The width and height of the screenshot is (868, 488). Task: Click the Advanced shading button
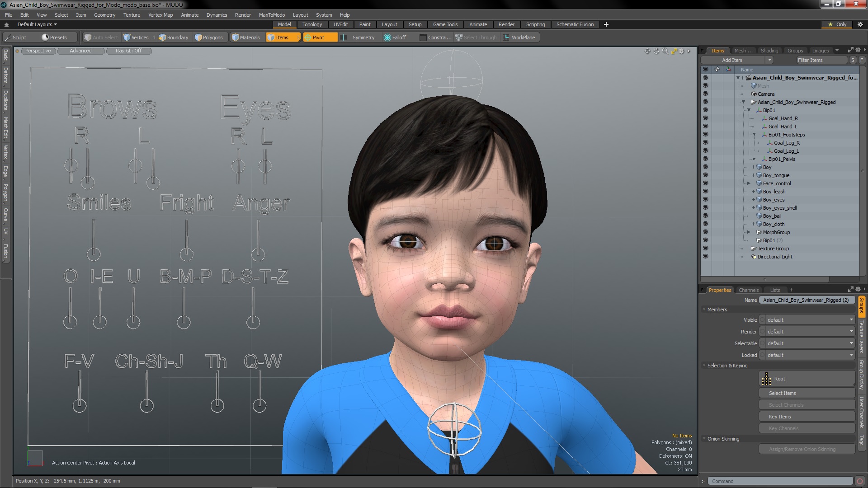pyautogui.click(x=80, y=51)
